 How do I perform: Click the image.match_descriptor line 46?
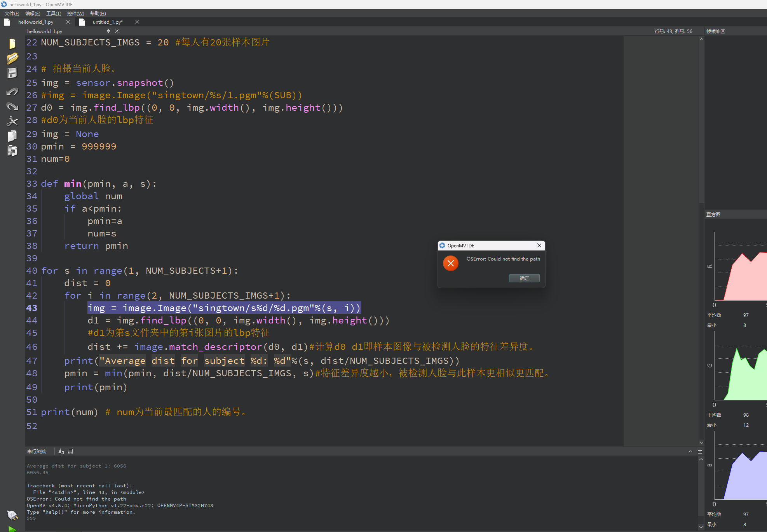click(x=311, y=347)
